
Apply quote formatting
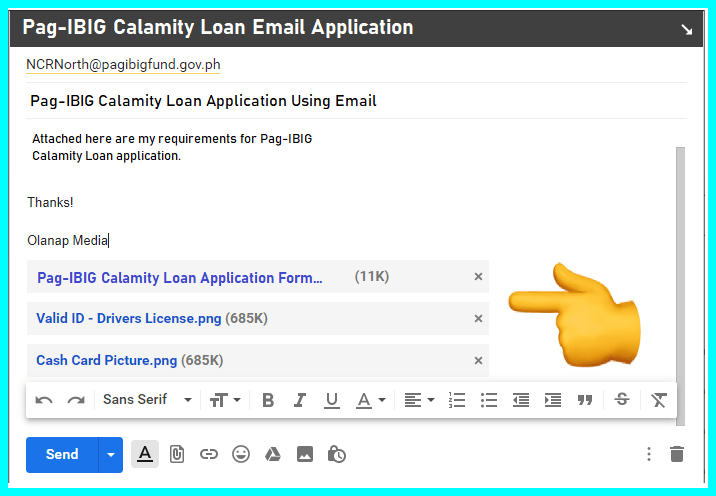click(584, 401)
